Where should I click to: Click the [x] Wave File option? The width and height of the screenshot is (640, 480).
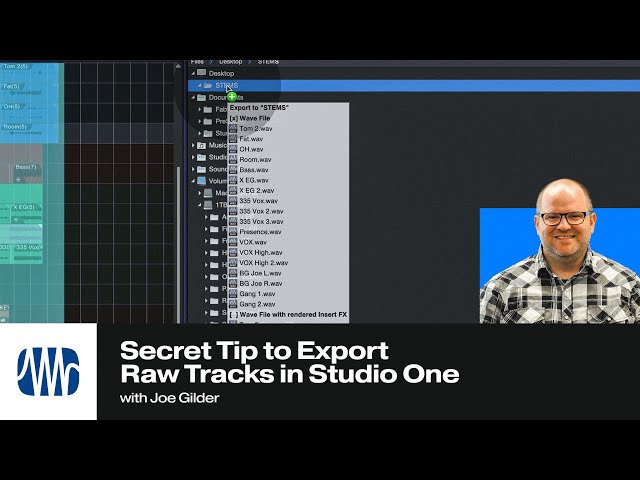(x=250, y=118)
